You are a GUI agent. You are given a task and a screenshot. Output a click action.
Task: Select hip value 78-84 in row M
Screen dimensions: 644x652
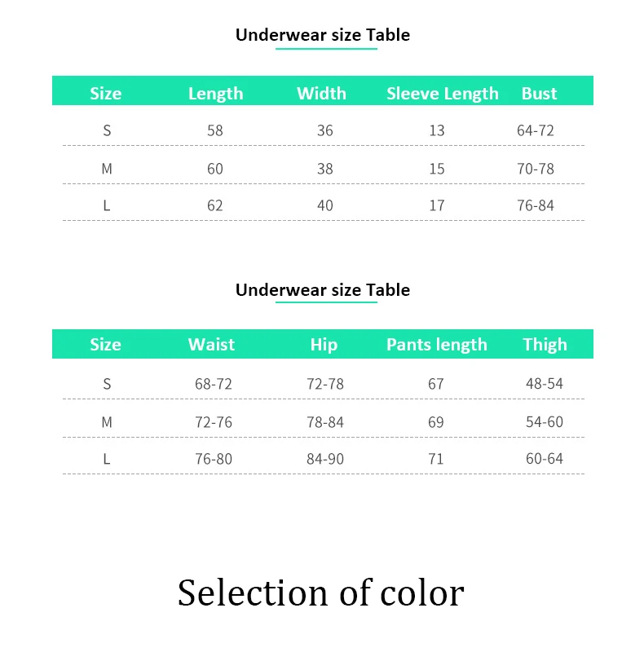(325, 422)
